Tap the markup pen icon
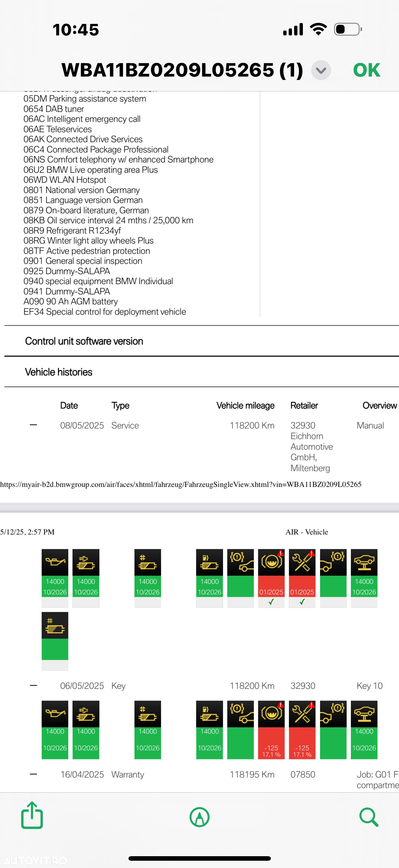 tap(199, 817)
